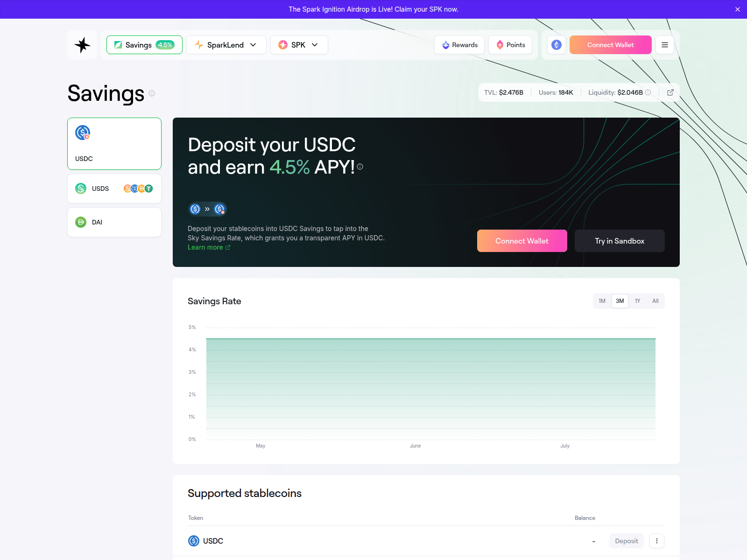The width and height of the screenshot is (747, 560).
Task: Click the Points gem icon in header
Action: pyautogui.click(x=500, y=45)
